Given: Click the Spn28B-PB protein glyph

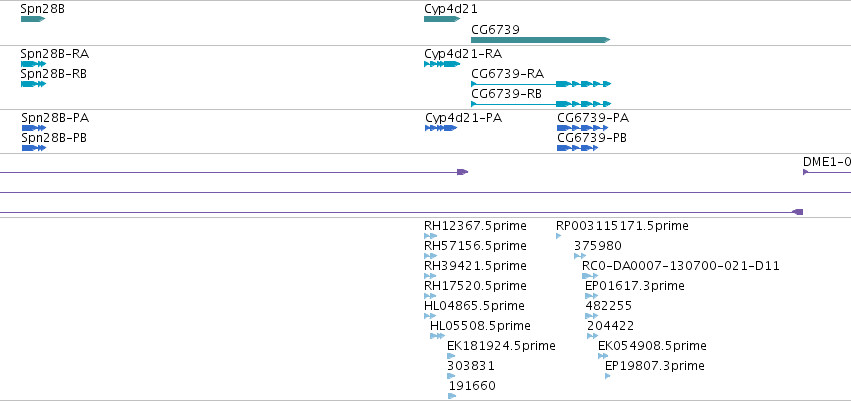Looking at the screenshot, I should click(x=34, y=148).
